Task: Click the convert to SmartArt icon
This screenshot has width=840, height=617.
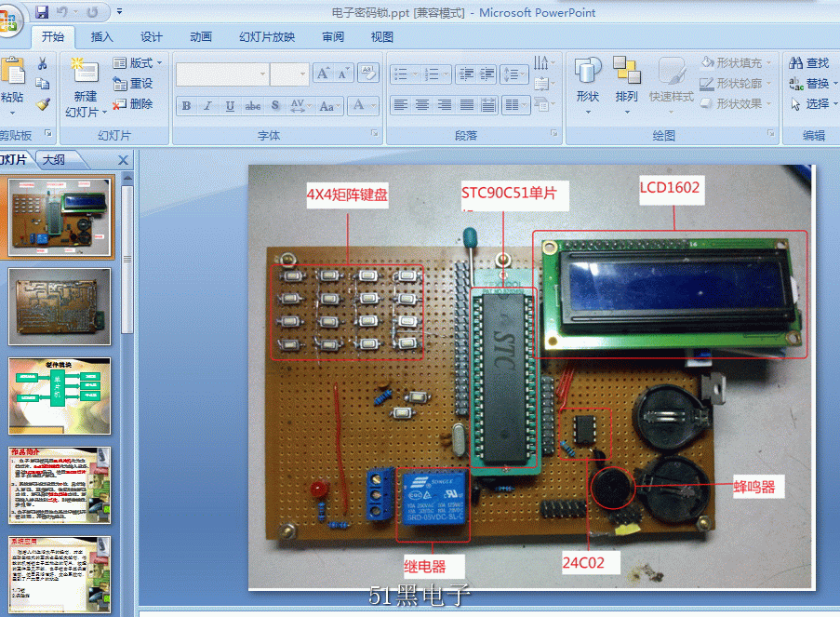Action: coord(544,104)
